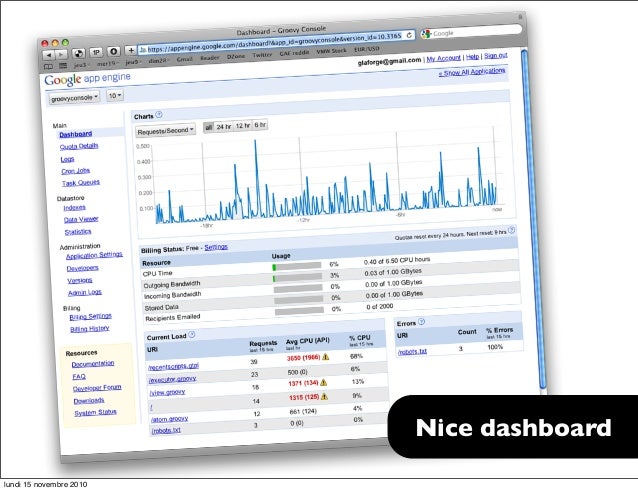
Task: Open Logs in sidebar
Action: point(68,159)
